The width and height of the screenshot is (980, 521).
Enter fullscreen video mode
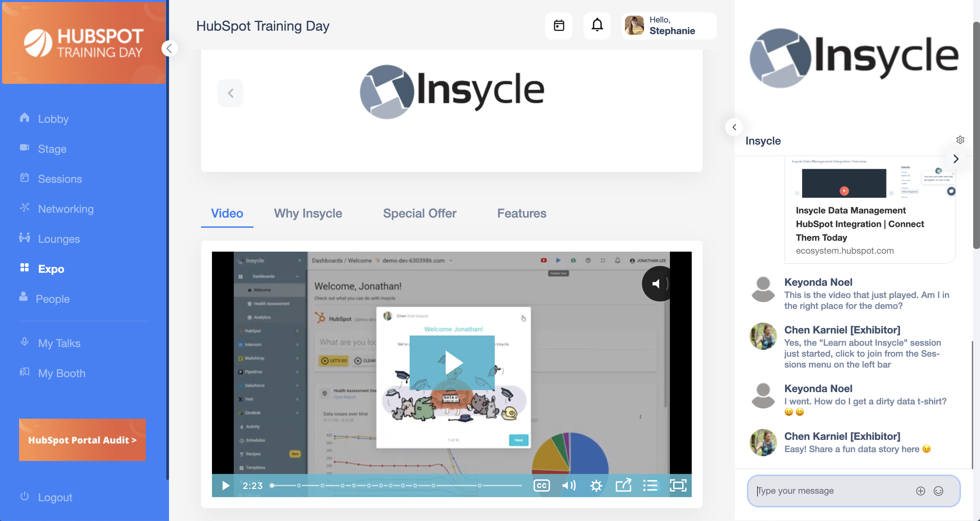coord(678,485)
